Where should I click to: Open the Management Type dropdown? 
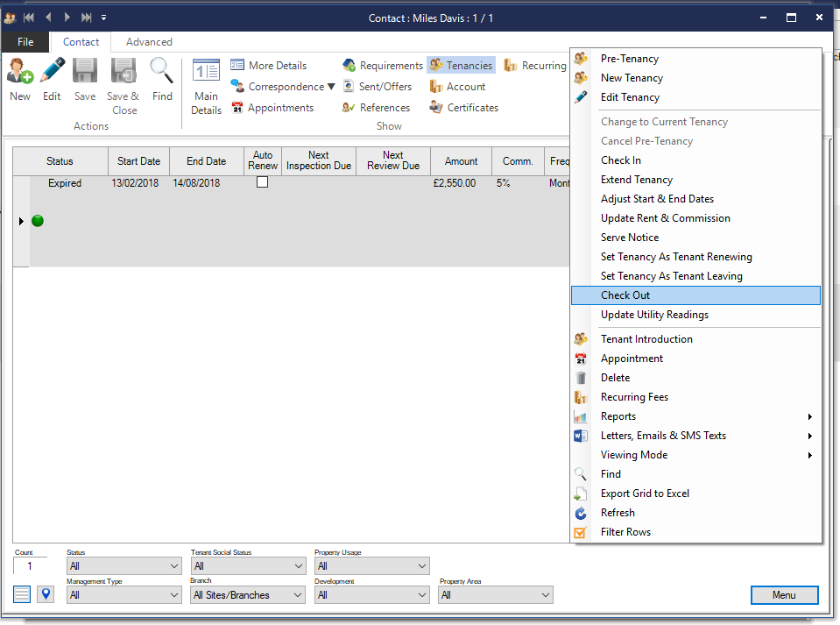[124, 595]
